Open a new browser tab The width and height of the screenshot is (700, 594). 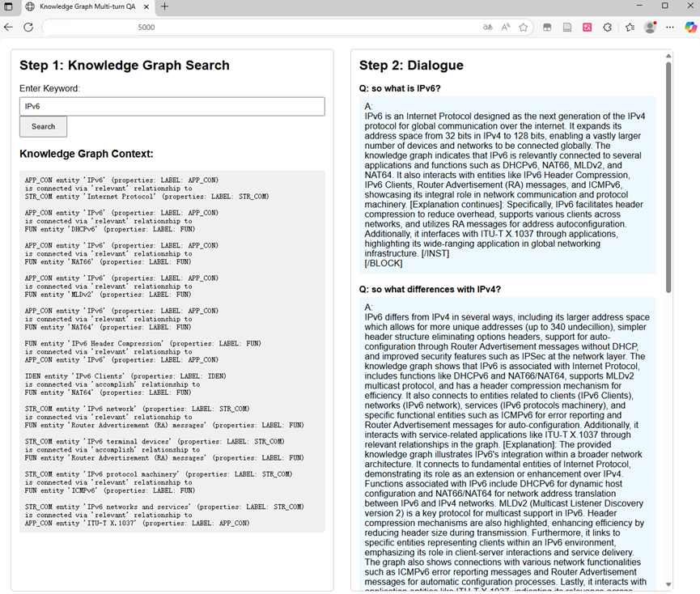click(165, 6)
